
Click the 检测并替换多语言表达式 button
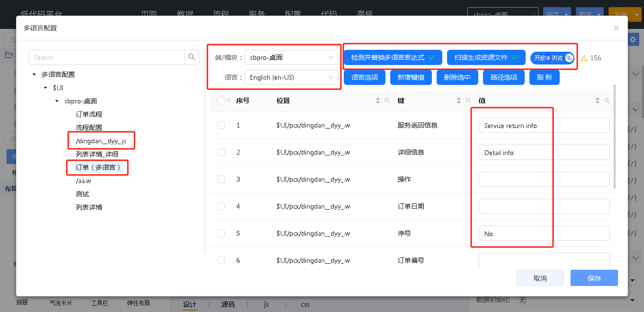pos(393,57)
